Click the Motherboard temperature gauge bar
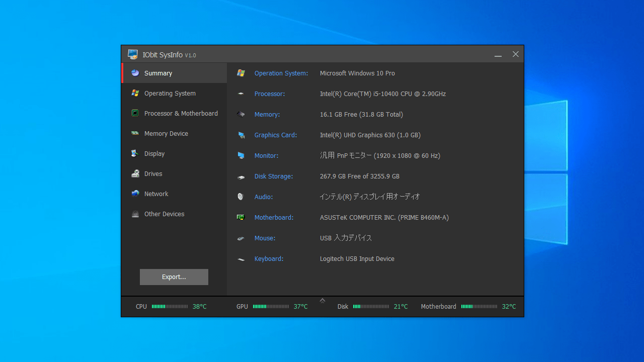The width and height of the screenshot is (644, 362). pos(479,306)
